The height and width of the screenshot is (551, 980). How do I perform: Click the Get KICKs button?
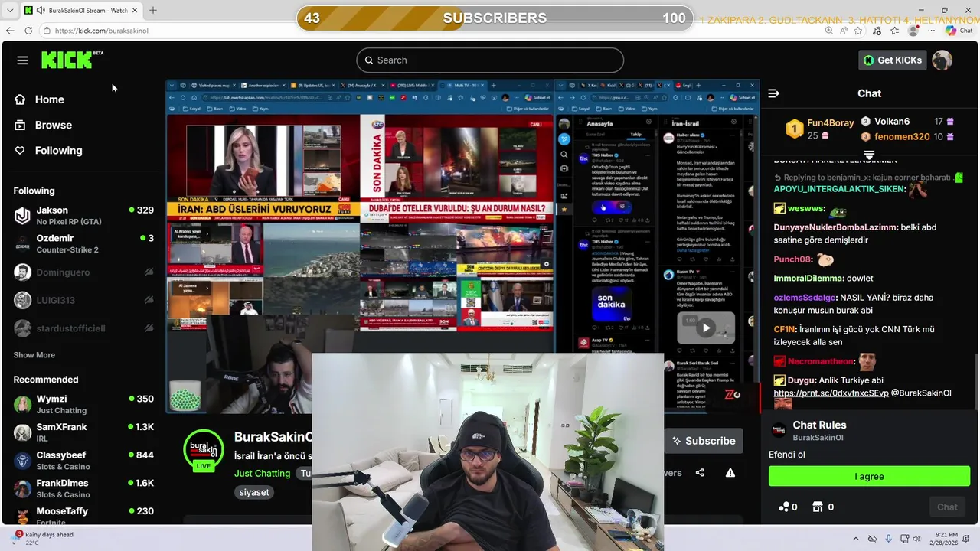click(893, 60)
